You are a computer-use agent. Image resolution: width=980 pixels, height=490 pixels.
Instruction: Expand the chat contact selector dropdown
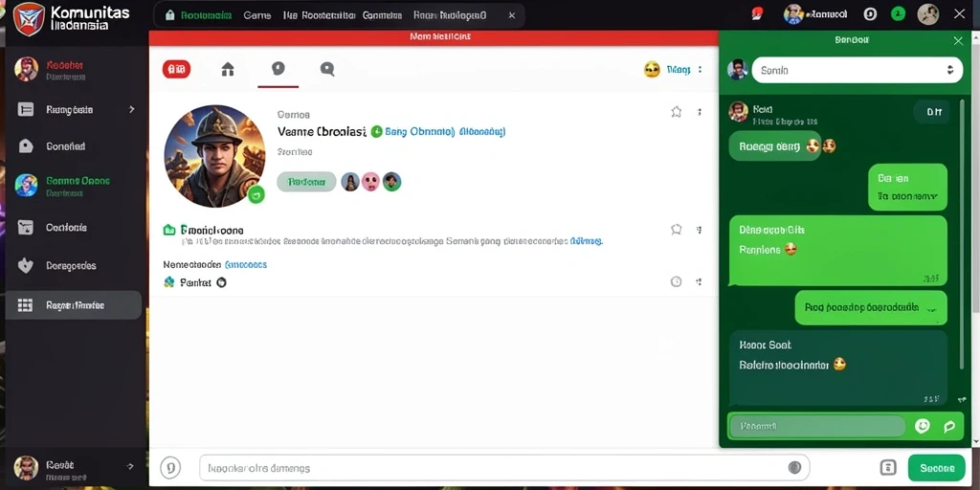950,70
